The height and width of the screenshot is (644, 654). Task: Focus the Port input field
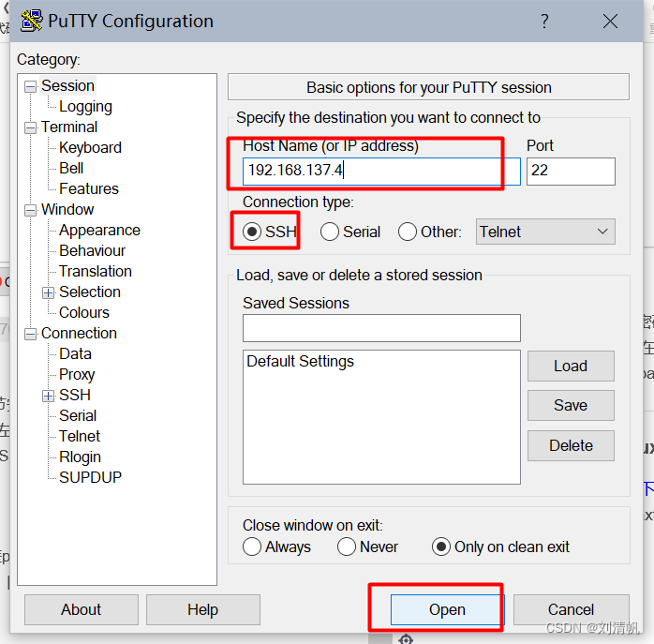[571, 172]
